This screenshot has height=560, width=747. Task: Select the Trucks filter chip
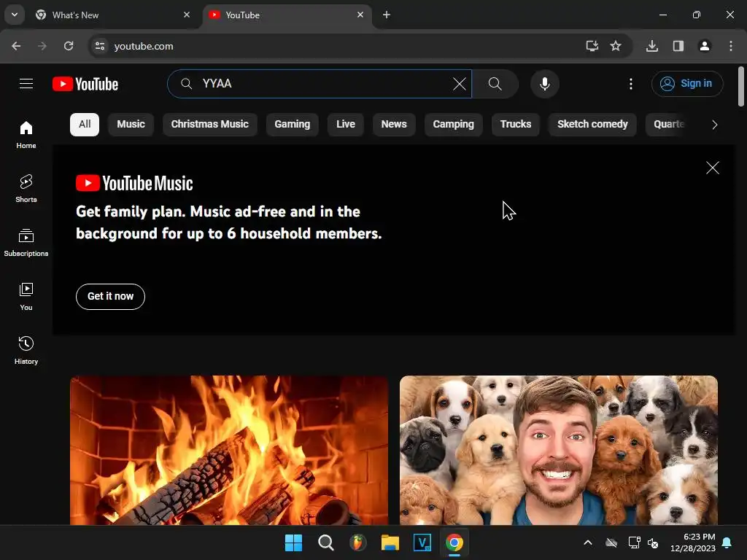(x=516, y=124)
